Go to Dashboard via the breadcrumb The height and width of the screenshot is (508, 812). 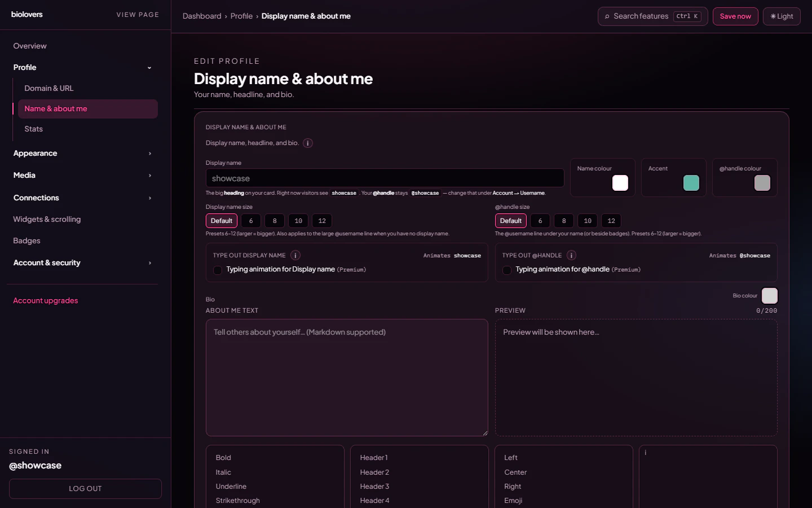click(202, 16)
